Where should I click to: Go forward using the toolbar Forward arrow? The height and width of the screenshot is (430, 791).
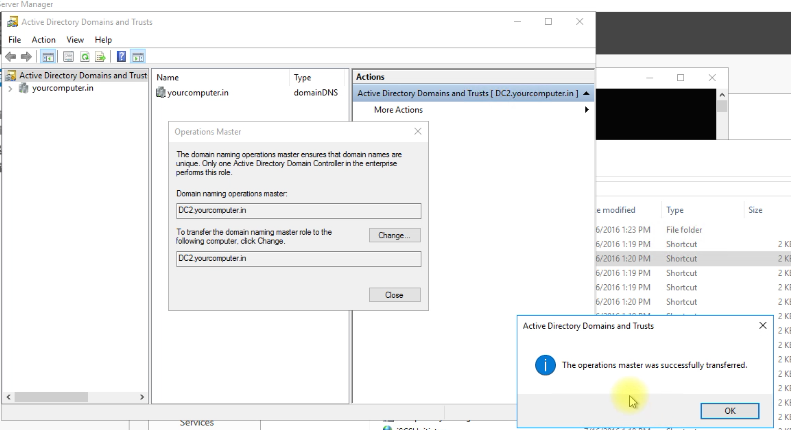27,57
